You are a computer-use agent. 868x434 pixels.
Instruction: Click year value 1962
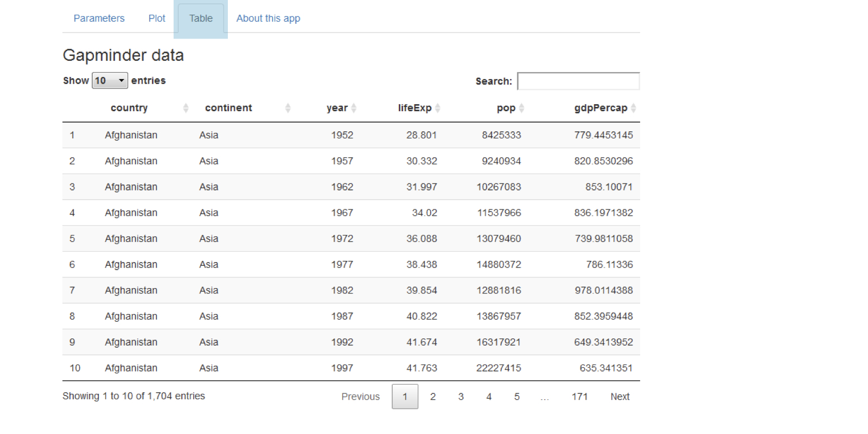tap(342, 187)
